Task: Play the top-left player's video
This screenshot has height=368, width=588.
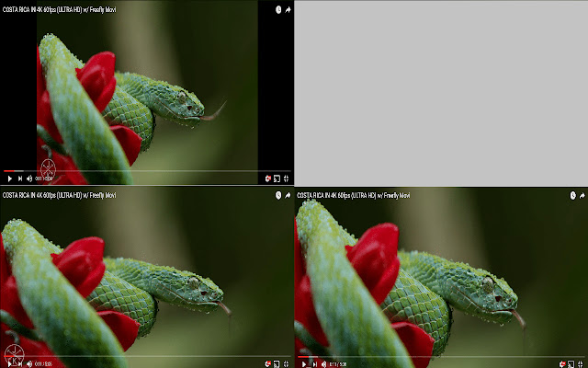Action: coord(10,178)
